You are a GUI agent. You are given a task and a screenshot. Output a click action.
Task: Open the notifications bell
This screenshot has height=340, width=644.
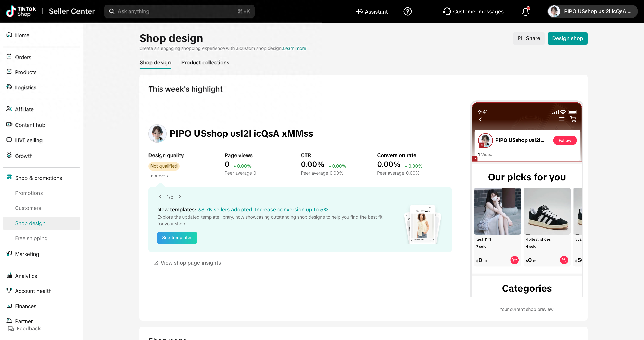(526, 11)
